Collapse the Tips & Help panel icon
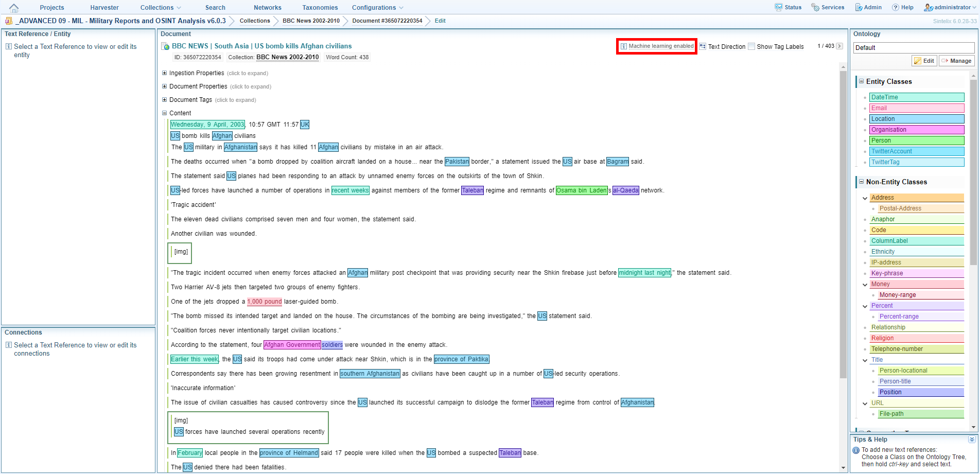This screenshot has width=980, height=474. click(971, 440)
